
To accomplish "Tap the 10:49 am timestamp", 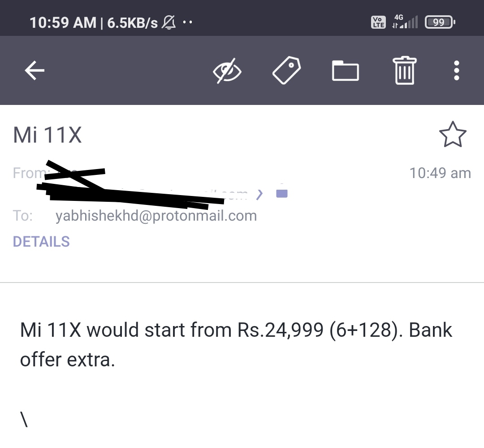I will [440, 173].
